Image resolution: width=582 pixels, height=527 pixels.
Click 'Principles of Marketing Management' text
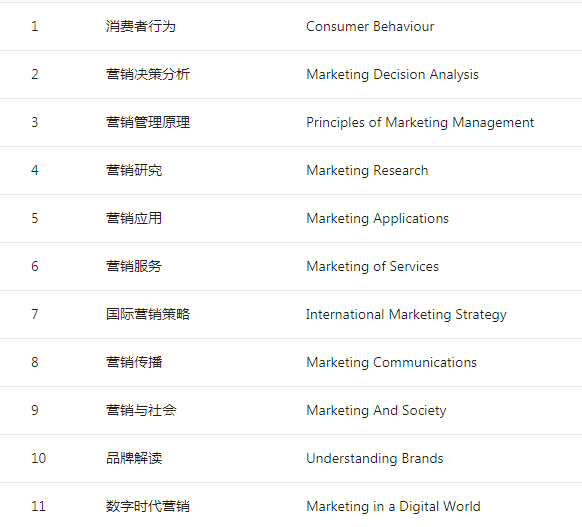pyautogui.click(x=420, y=122)
